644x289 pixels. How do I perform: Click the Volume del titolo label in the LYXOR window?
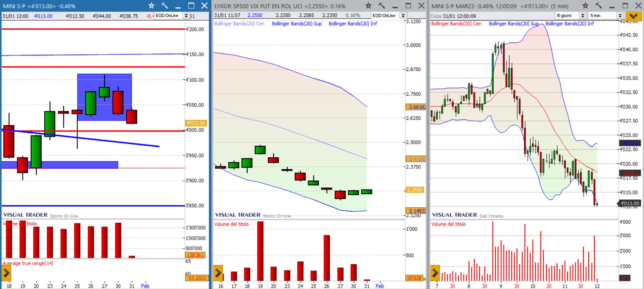tap(231, 224)
